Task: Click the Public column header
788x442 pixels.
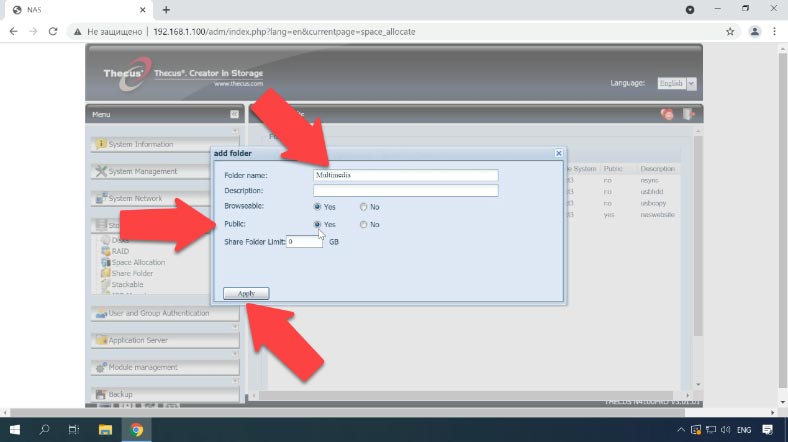Action: (x=613, y=169)
